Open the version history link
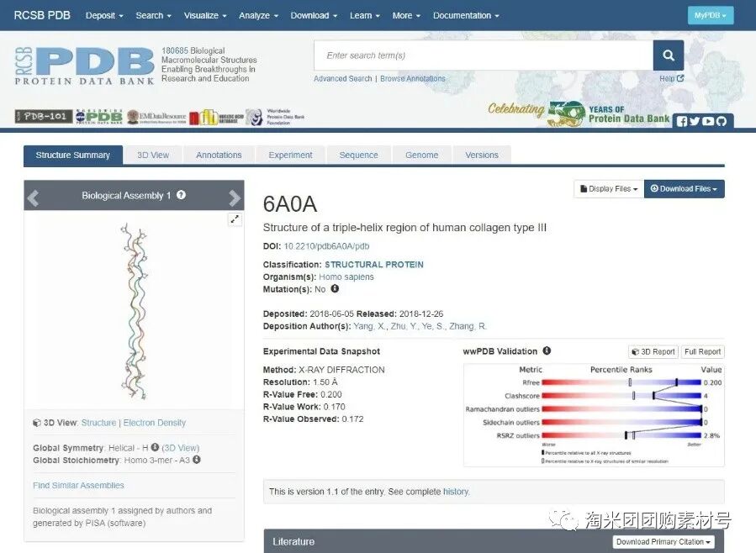Screen dimensions: 756x553 pyautogui.click(x=456, y=492)
